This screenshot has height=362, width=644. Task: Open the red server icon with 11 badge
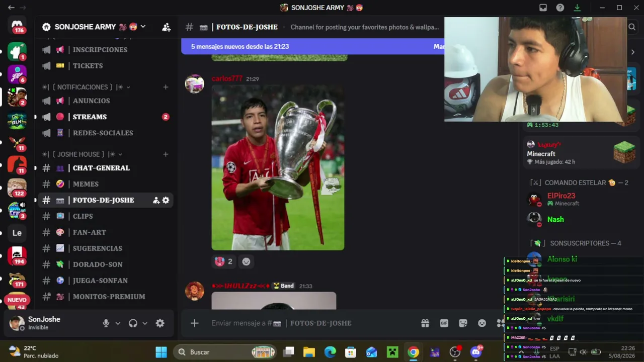[17, 165]
